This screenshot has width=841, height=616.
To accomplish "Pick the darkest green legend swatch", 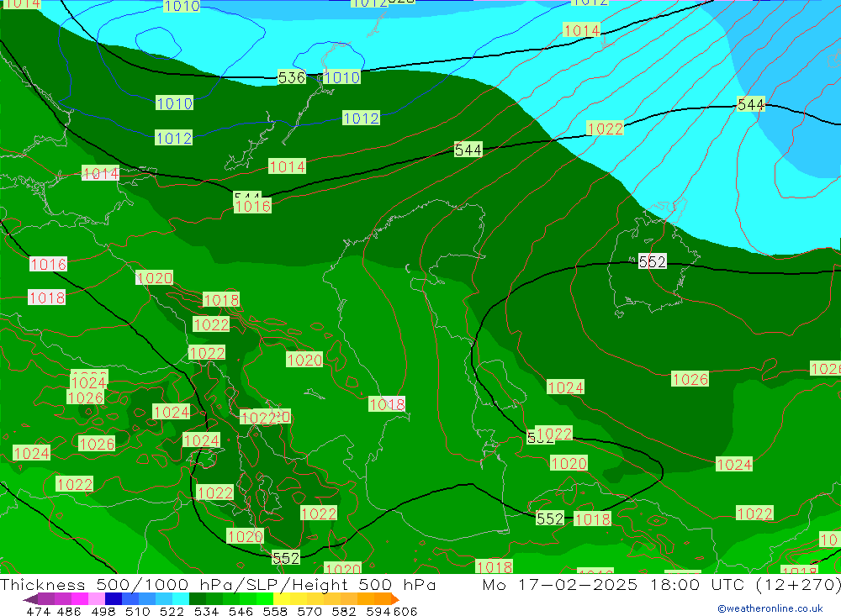I will click(x=198, y=599).
